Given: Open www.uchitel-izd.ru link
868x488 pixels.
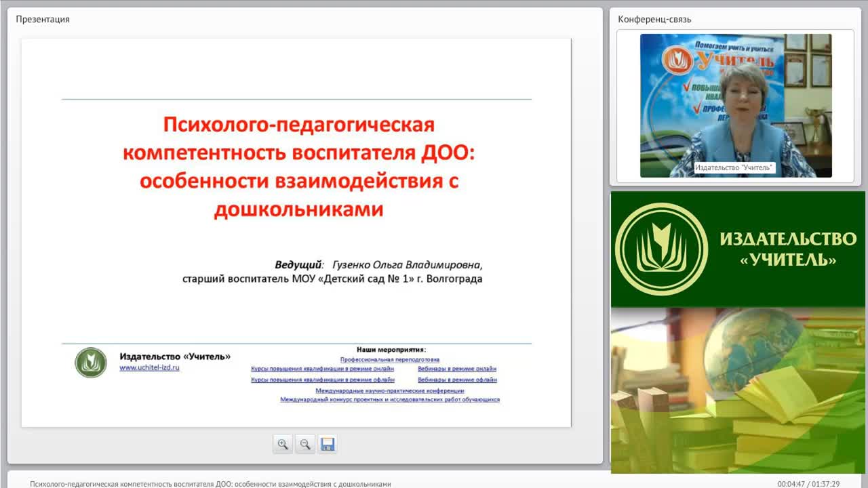Looking at the screenshot, I should 149,367.
